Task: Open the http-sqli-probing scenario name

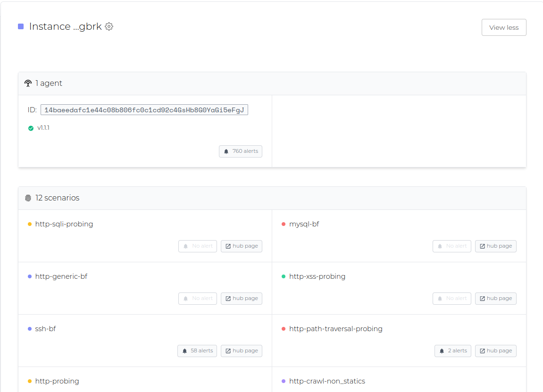Action: click(x=64, y=224)
